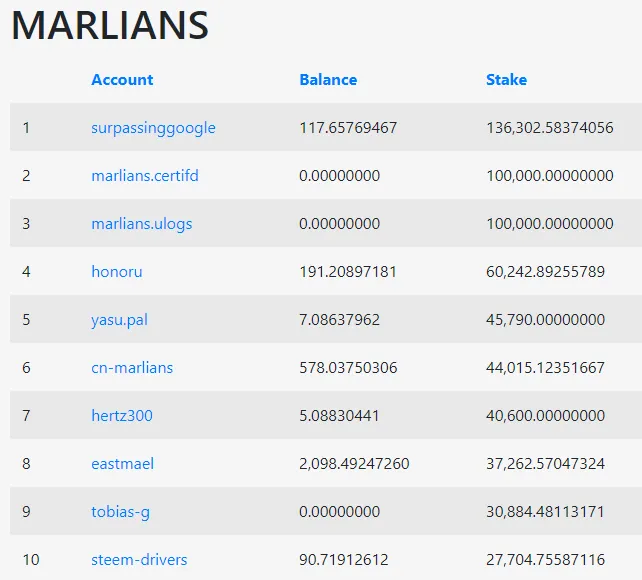Select balance value 117.65769467
The image size is (642, 580).
[348, 128]
